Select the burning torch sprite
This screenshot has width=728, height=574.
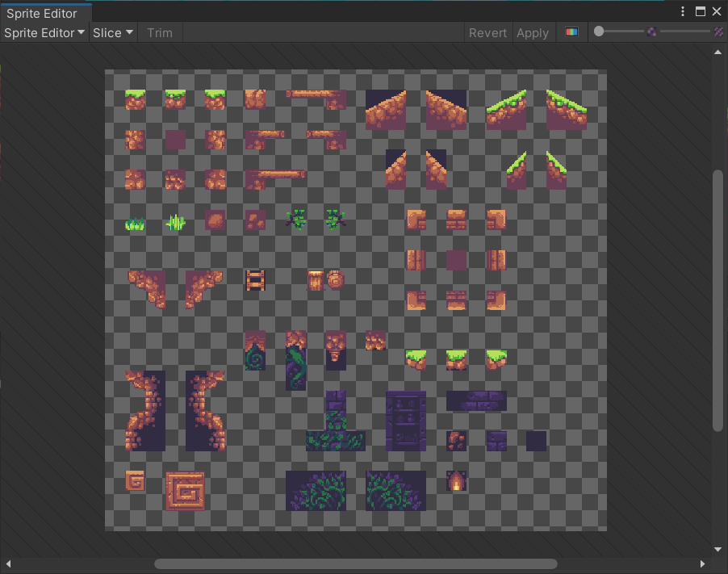[457, 480]
